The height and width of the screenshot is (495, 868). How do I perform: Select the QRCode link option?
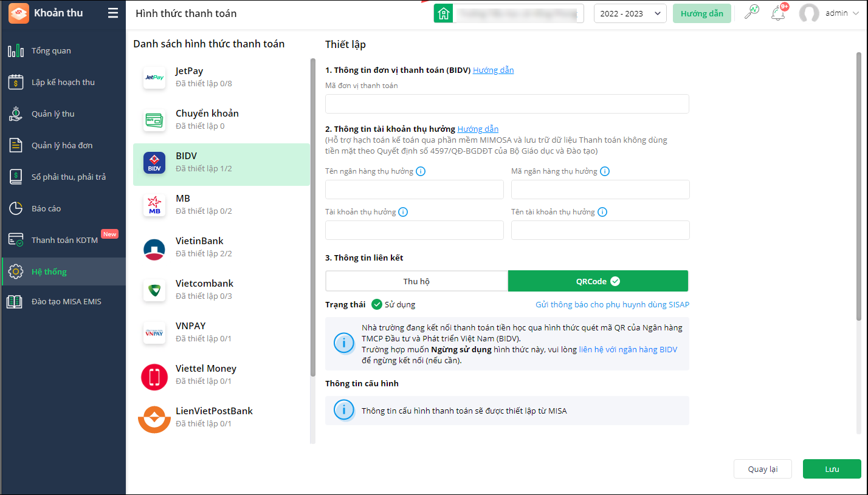(x=598, y=281)
